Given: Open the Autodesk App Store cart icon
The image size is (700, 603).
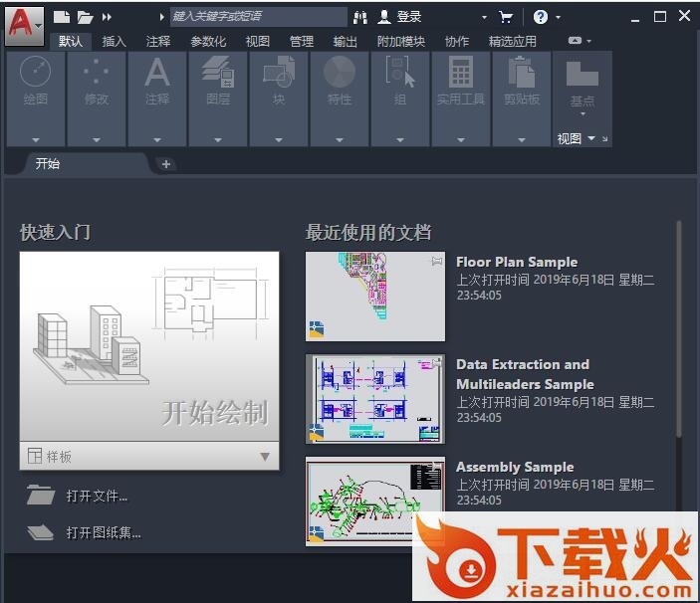Looking at the screenshot, I should 506,17.
